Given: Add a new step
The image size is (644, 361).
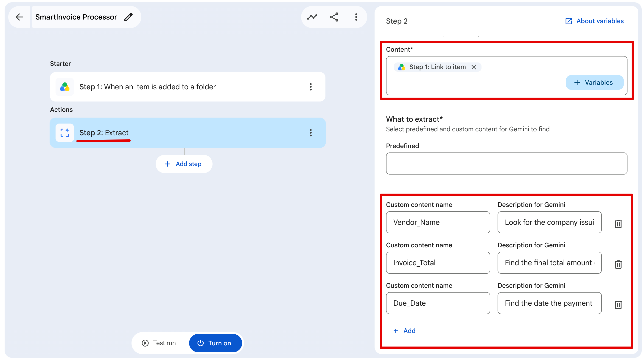Looking at the screenshot, I should pos(184,164).
